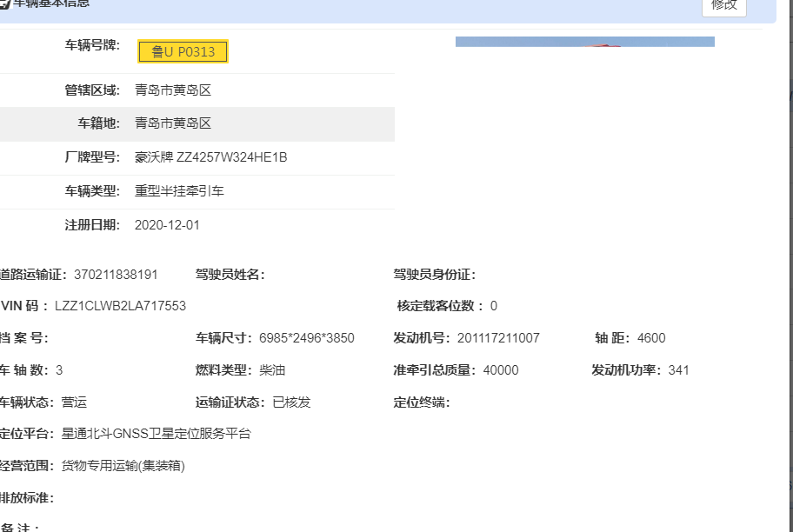Image resolution: width=793 pixels, height=532 pixels.
Task: Click engine power value 341
Action: point(679,370)
